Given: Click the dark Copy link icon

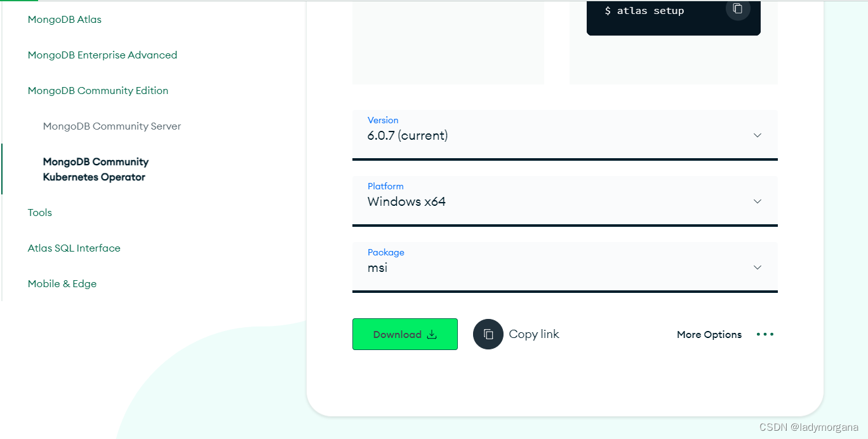Looking at the screenshot, I should click(488, 334).
